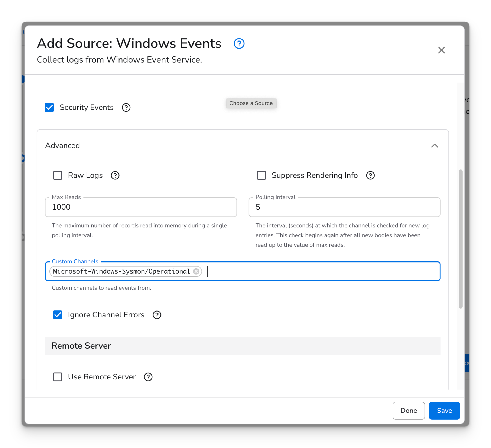Open the blue help icon beside the dialog title
The image size is (491, 448).
click(239, 44)
